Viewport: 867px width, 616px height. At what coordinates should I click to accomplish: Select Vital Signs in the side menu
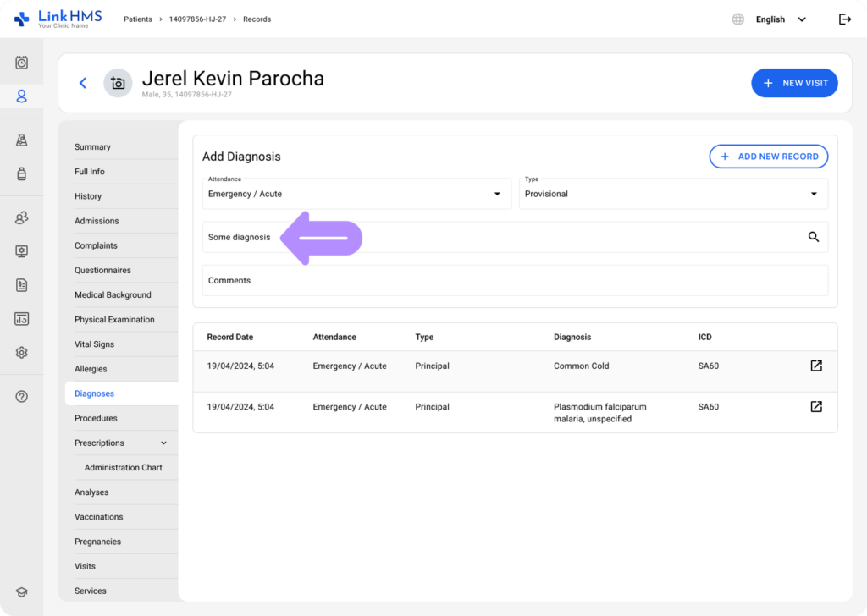coord(94,344)
